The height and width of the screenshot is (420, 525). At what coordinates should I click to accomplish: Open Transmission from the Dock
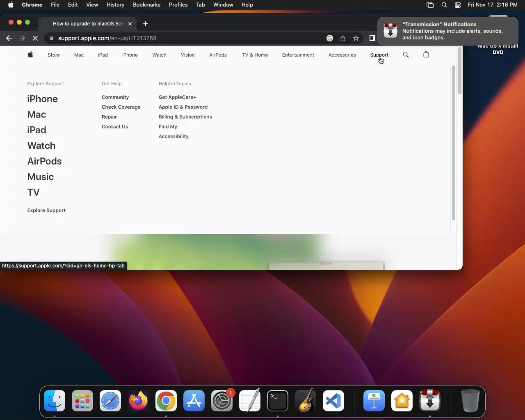click(430, 401)
